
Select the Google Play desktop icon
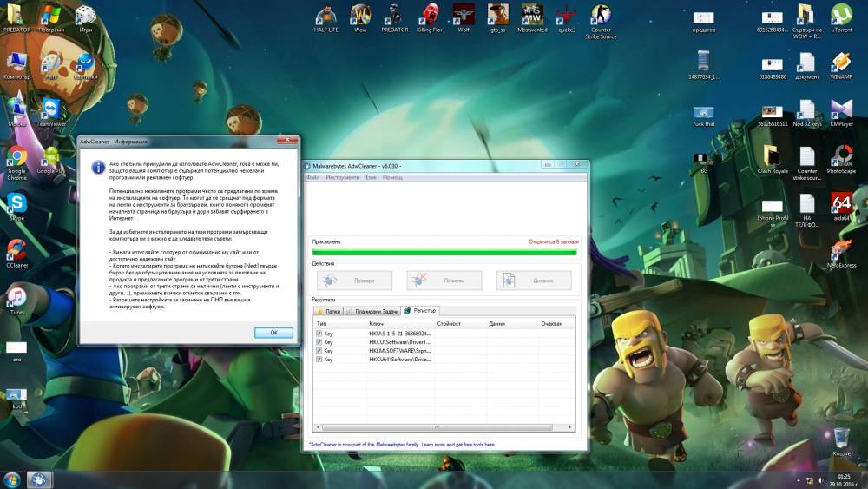click(51, 160)
